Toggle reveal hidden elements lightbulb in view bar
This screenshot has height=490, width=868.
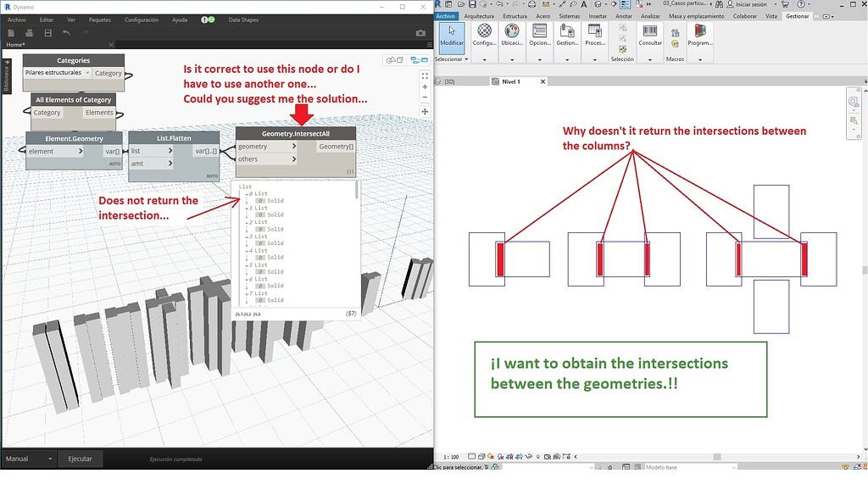click(x=537, y=456)
